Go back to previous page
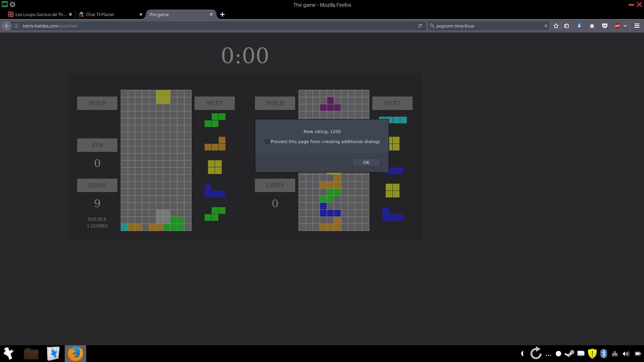Viewport: 644px width, 362px height. tap(7, 26)
